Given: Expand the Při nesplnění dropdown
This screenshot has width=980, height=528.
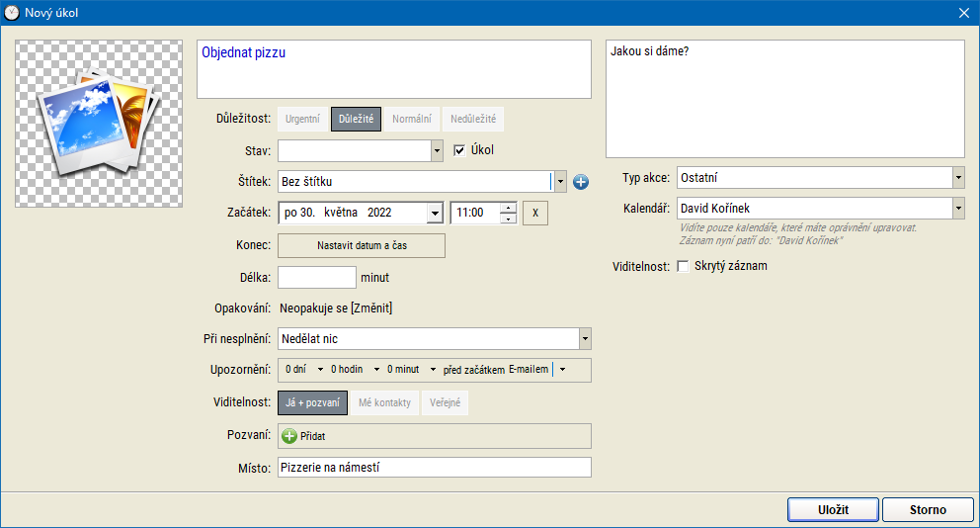Looking at the screenshot, I should point(584,339).
